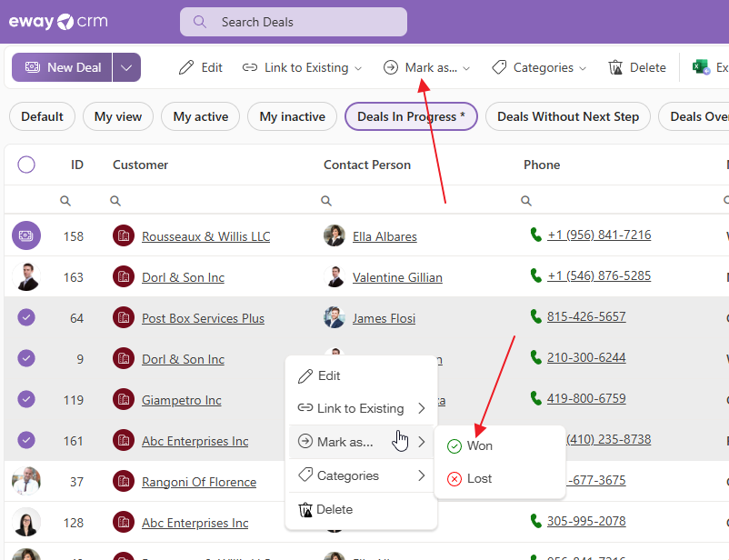Toggle the select-all circle checkbox in header

(26, 165)
